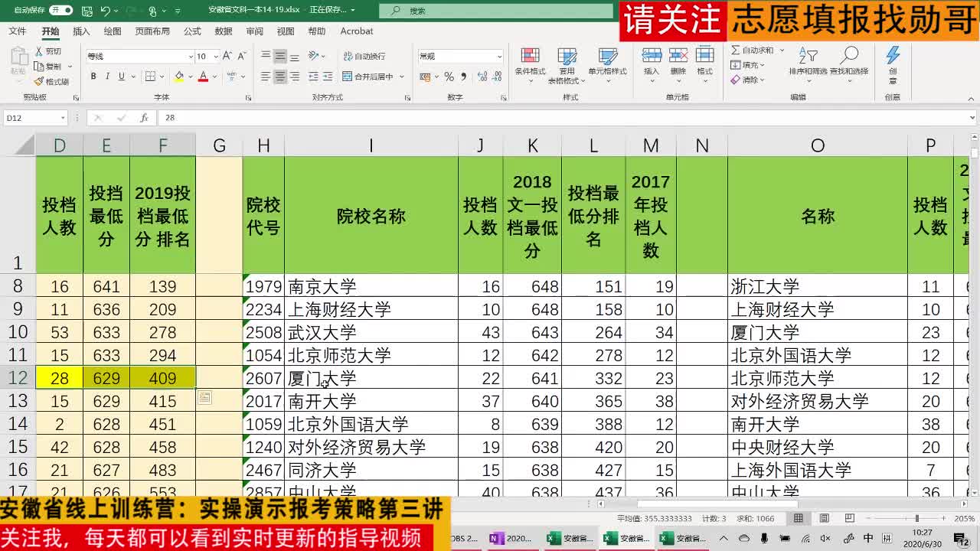Click the Delete cells (删除) icon
The height and width of the screenshot is (551, 980).
[678, 55]
